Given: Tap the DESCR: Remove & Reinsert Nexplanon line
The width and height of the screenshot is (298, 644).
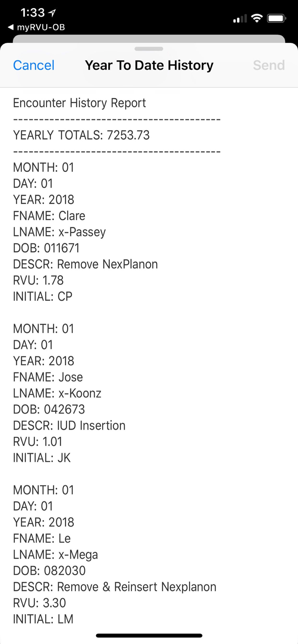Looking at the screenshot, I should point(114,587).
